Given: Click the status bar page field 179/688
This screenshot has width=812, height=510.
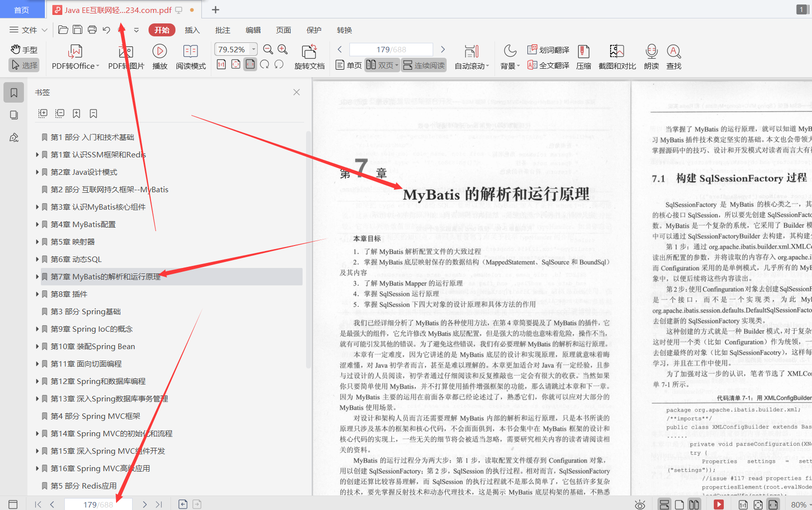Looking at the screenshot, I should click(x=98, y=505).
